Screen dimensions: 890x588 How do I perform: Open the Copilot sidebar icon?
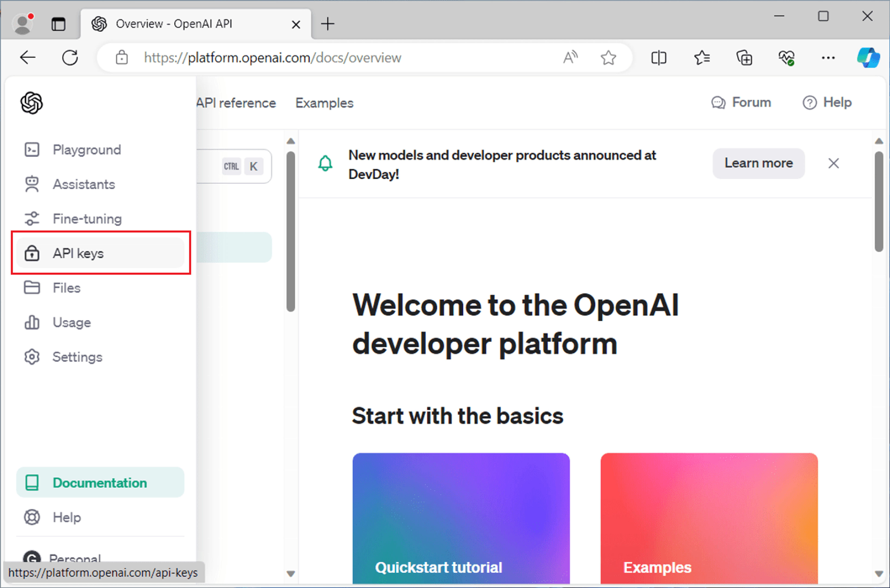[869, 58]
